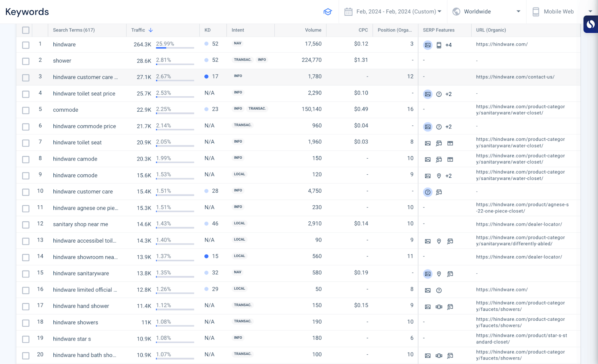The height and width of the screenshot is (364, 598).
Task: Click the highlighted question icon for hindware customer care
Action: [x=428, y=192]
